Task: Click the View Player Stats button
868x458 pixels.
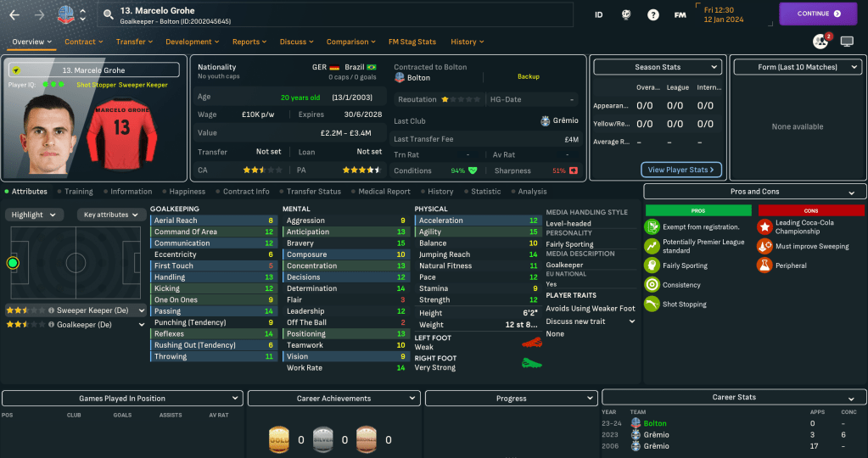Action: pos(682,170)
